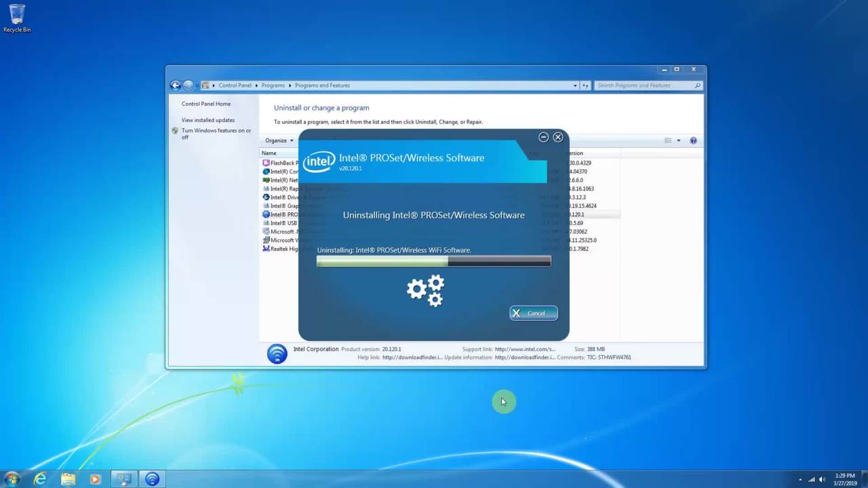868x488 pixels.
Task: Click the Intel logo in the dialog header
Action: (x=319, y=161)
